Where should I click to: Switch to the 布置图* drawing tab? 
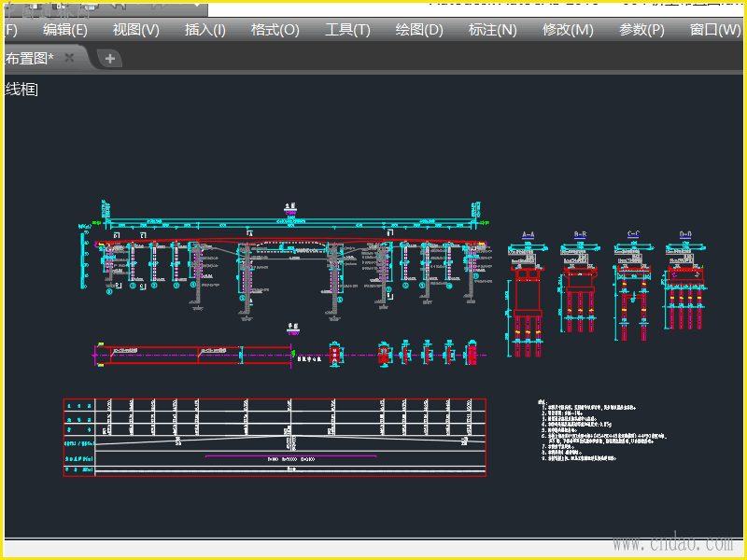(30, 59)
